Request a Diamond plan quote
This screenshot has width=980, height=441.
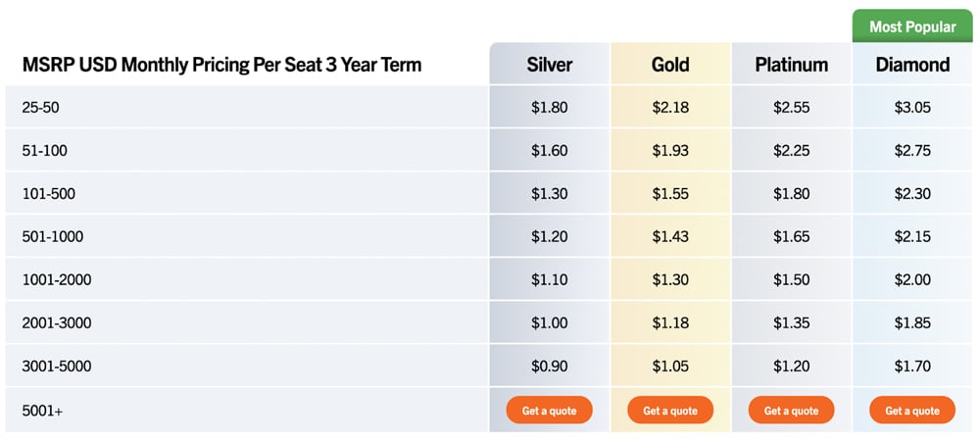point(912,411)
